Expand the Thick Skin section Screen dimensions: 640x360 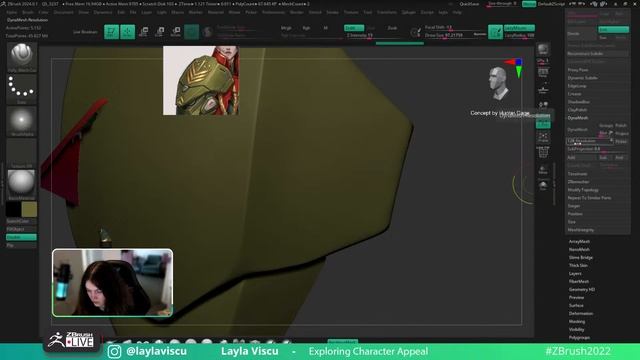point(578,265)
